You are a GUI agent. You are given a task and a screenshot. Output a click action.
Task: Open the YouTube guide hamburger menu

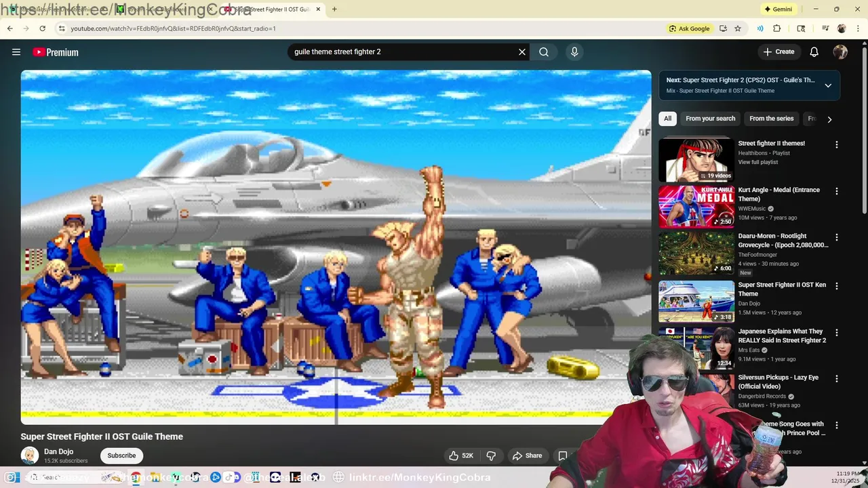click(16, 52)
